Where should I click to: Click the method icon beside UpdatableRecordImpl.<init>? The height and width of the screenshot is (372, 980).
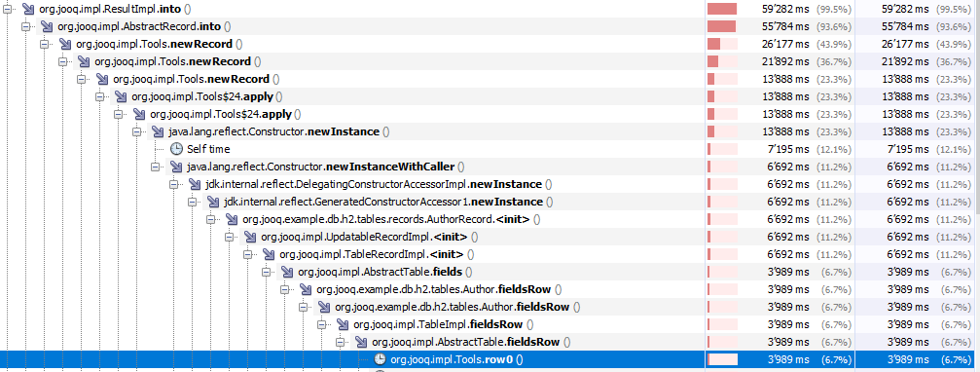point(250,237)
